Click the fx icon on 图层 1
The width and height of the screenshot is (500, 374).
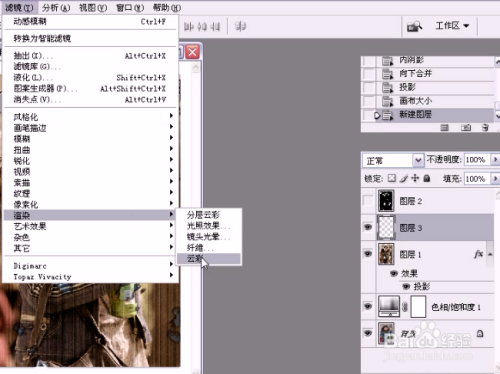click(478, 254)
